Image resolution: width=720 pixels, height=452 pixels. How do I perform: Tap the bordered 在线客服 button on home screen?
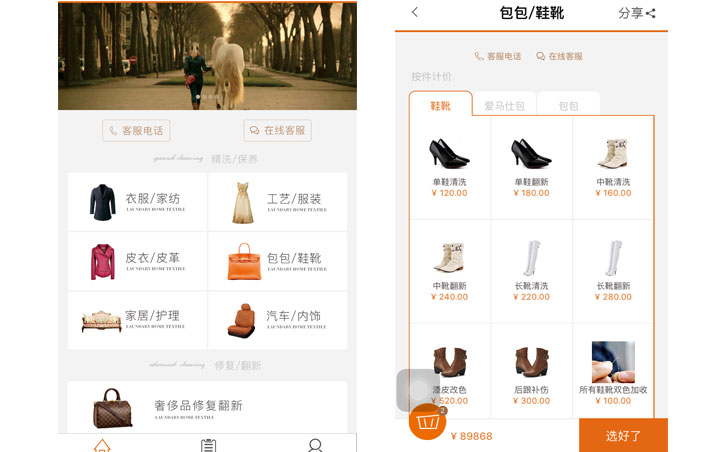point(278,131)
